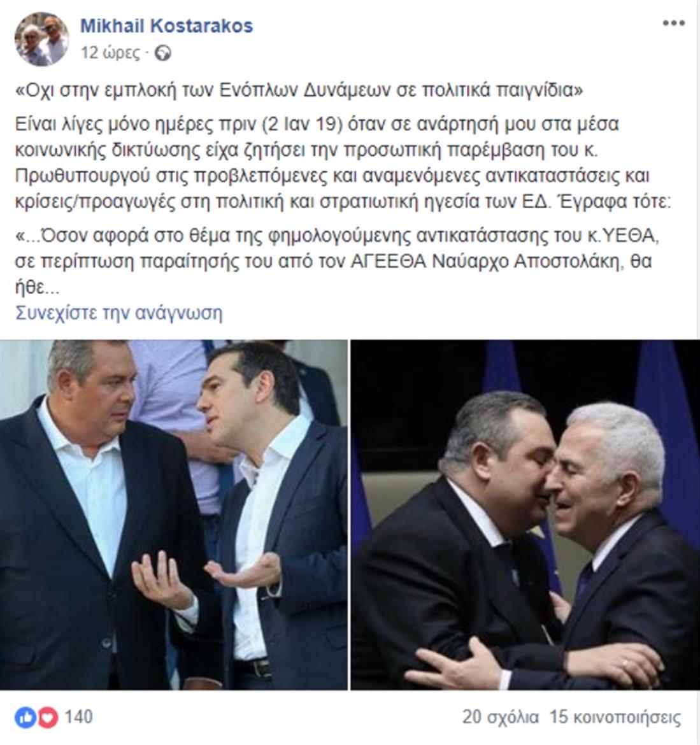
Task: View the 140 reactions count
Action: point(78,717)
